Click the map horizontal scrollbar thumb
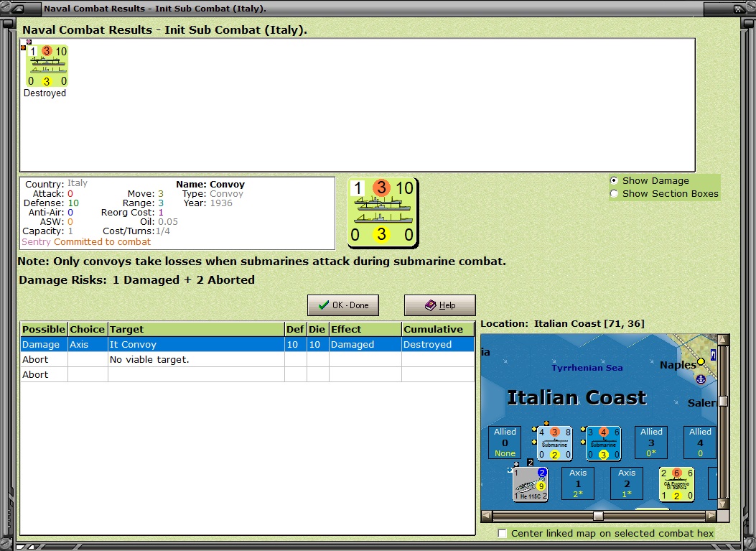The height and width of the screenshot is (551, 756). coord(598,516)
